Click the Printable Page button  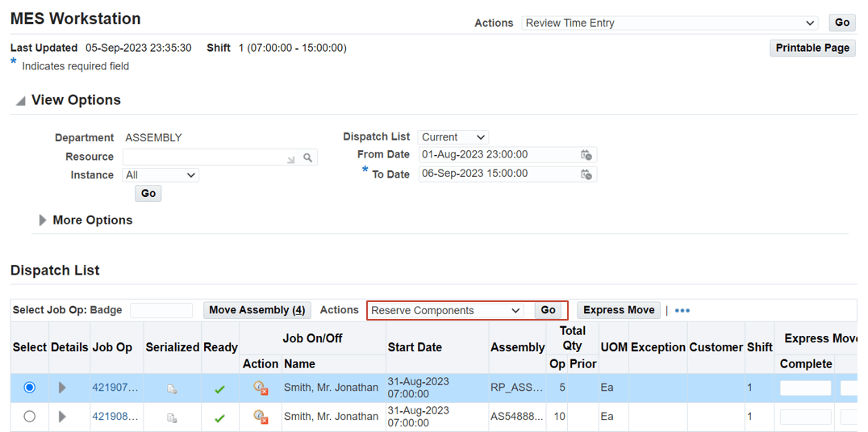click(812, 48)
